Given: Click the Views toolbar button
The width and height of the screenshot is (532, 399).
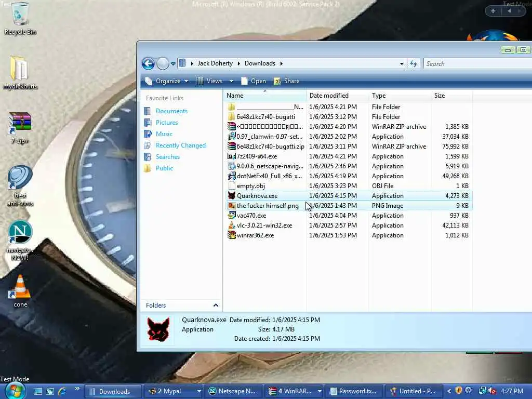Looking at the screenshot, I should point(210,81).
